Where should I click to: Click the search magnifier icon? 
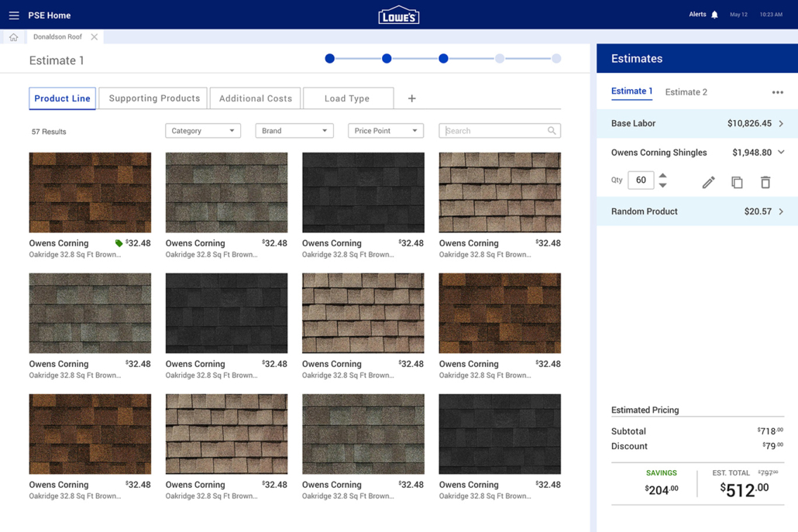coord(552,131)
